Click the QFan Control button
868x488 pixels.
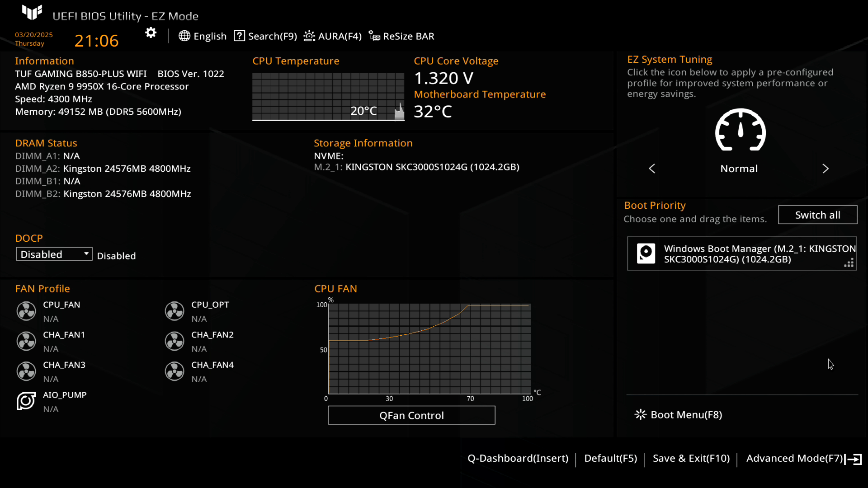tap(411, 415)
